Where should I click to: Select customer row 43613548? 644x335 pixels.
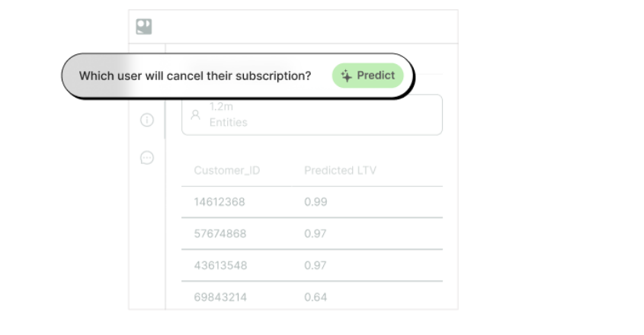tap(312, 266)
